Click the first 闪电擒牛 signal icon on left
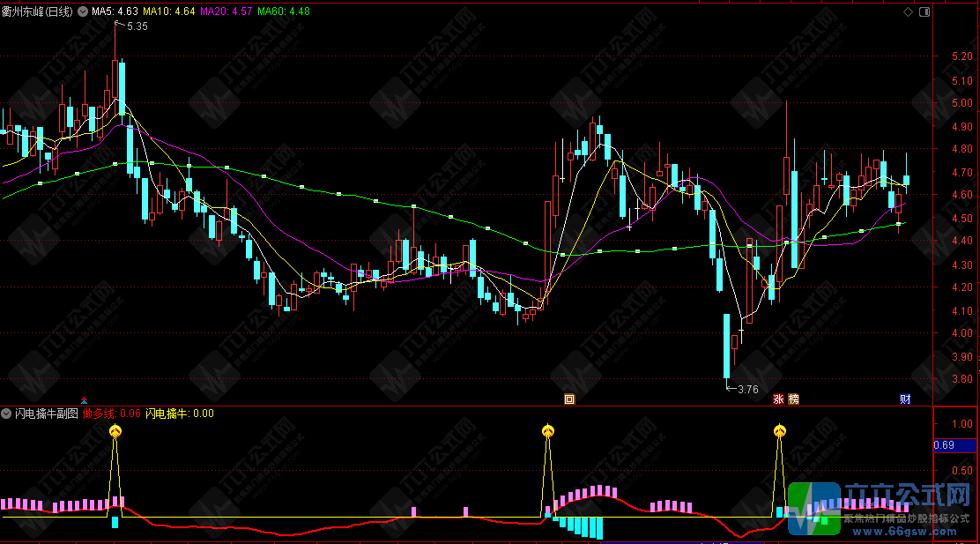The image size is (980, 544). (115, 430)
